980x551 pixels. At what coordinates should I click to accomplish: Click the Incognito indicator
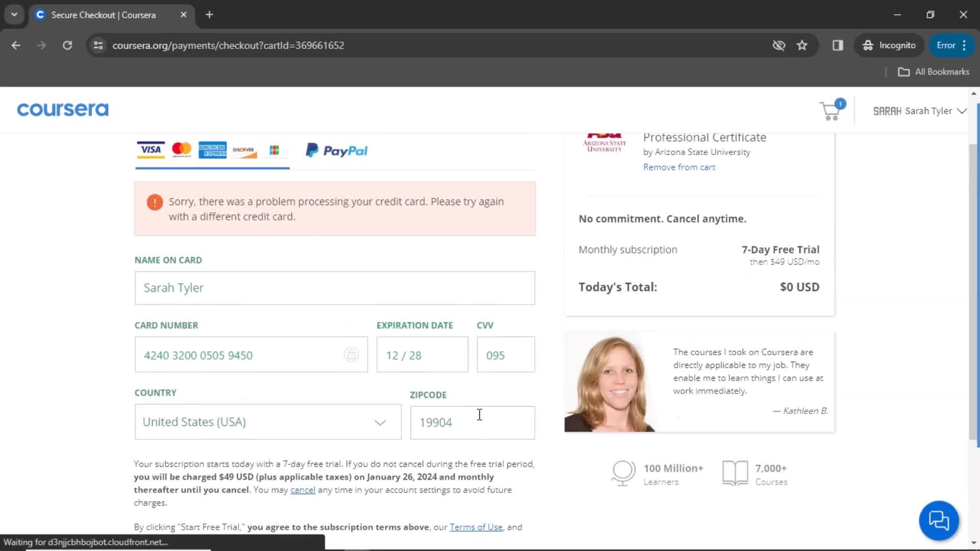tap(889, 45)
